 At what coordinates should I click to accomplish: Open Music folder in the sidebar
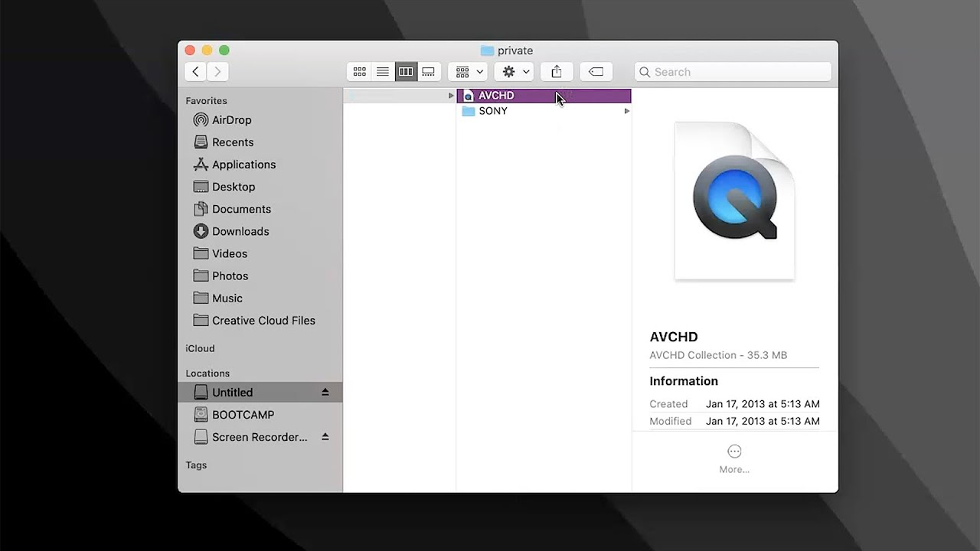click(x=260, y=298)
